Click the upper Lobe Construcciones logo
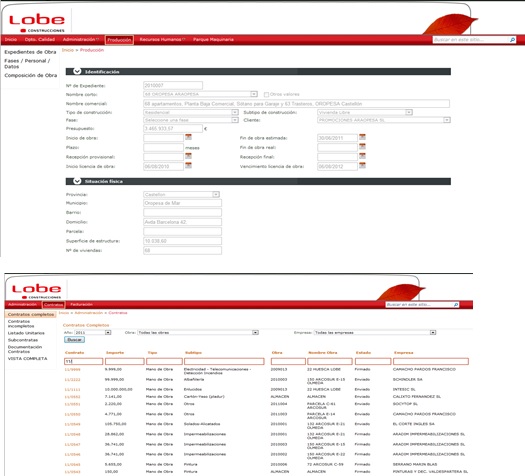This screenshot has width=525, height=476. pos(37,23)
